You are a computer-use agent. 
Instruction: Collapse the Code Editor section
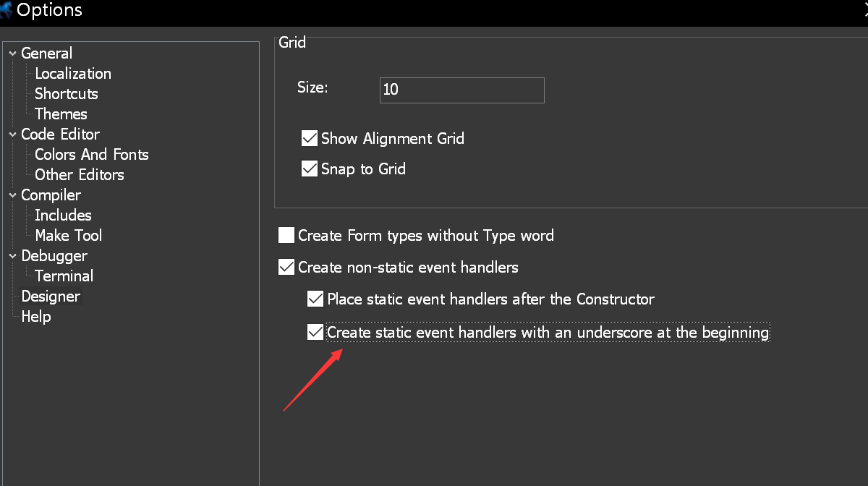[x=12, y=134]
